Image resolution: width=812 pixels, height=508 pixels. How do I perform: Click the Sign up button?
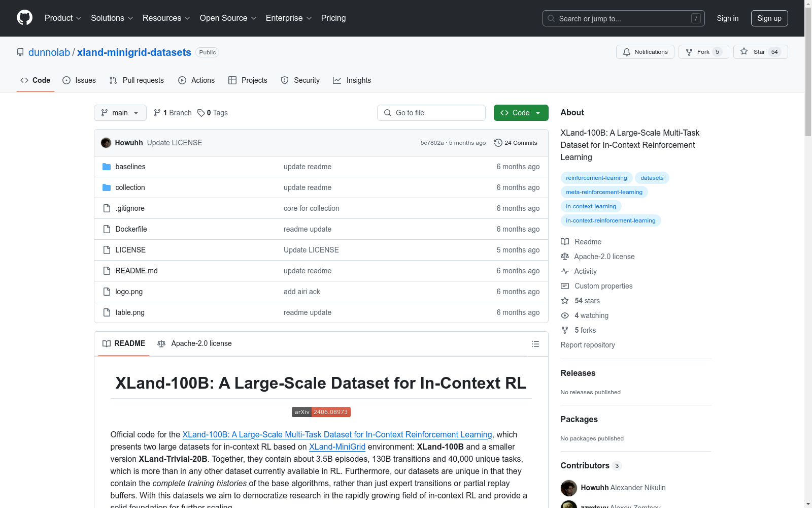pos(769,18)
